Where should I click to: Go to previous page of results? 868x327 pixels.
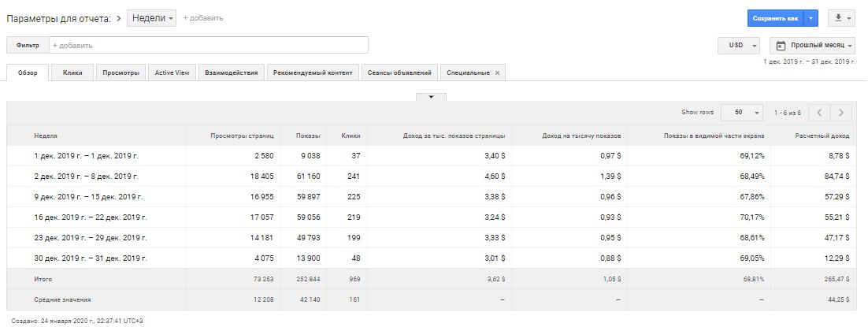(820, 112)
